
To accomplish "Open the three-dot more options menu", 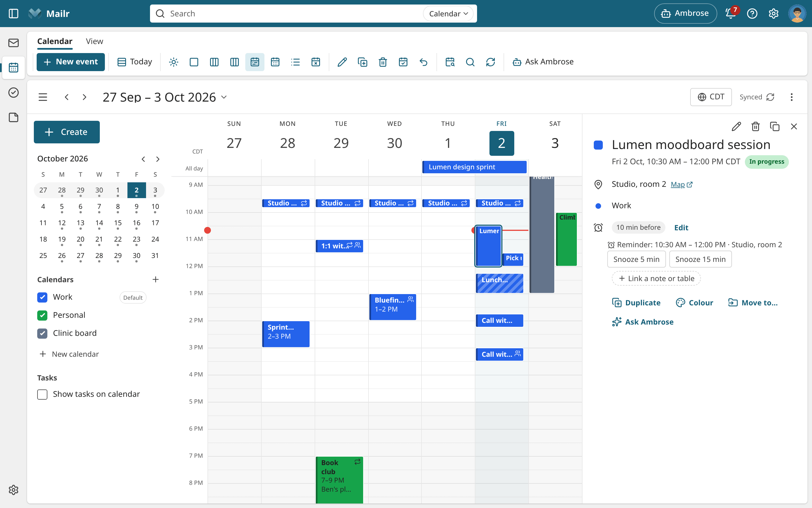I will [x=791, y=97].
